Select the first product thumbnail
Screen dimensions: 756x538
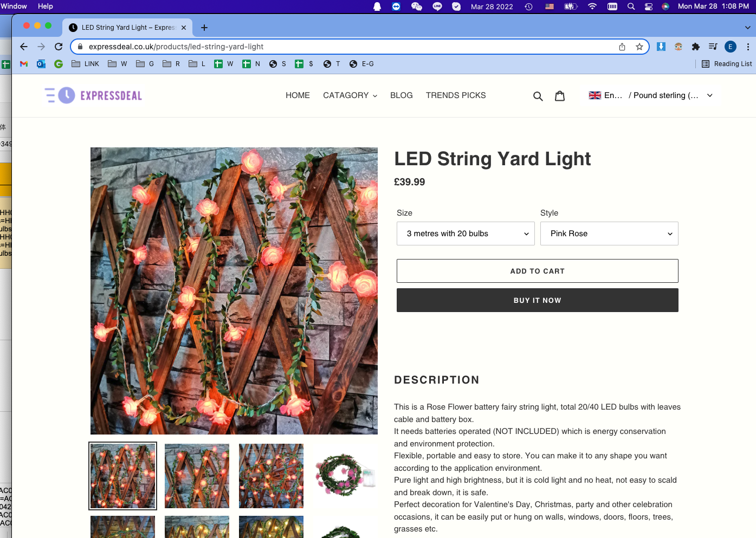click(x=122, y=476)
